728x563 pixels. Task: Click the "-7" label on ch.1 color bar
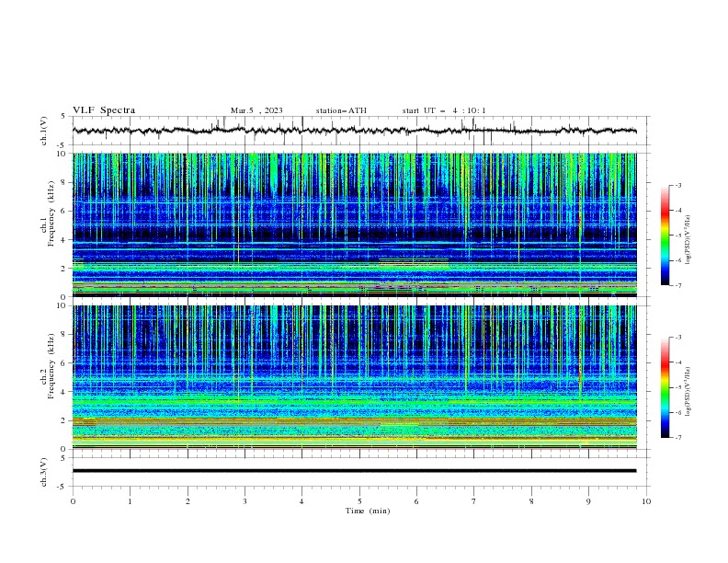click(677, 285)
